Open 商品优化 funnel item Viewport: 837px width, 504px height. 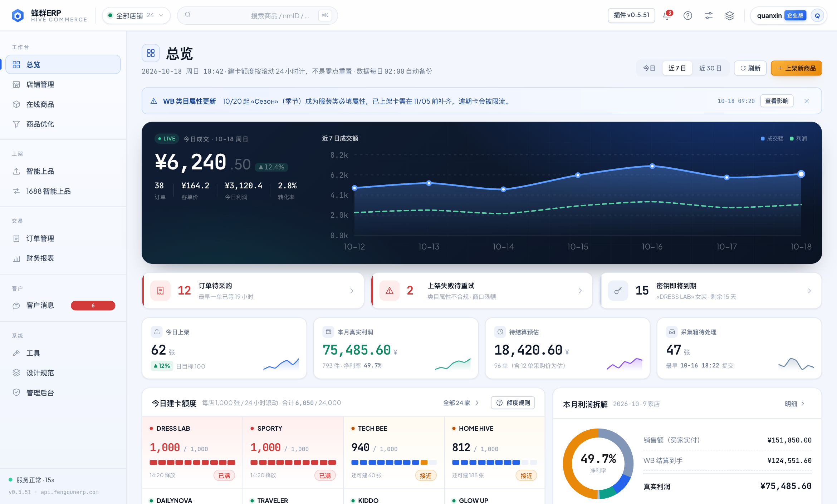(x=63, y=124)
